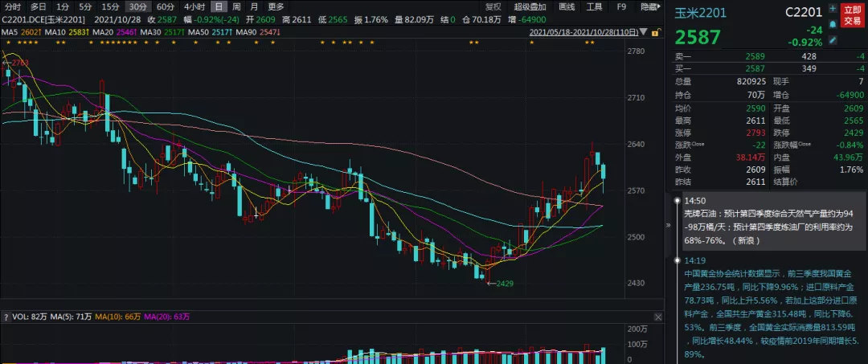
Task: Open the 中国黄金协会 news item
Action: click(x=772, y=313)
